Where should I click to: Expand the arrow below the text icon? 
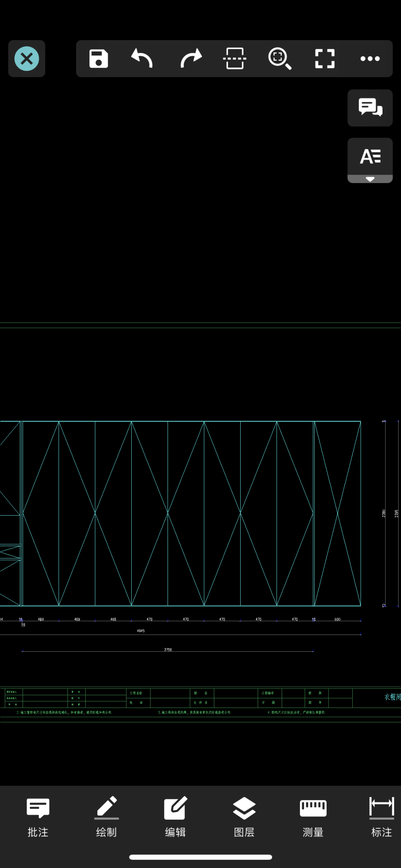click(x=370, y=179)
